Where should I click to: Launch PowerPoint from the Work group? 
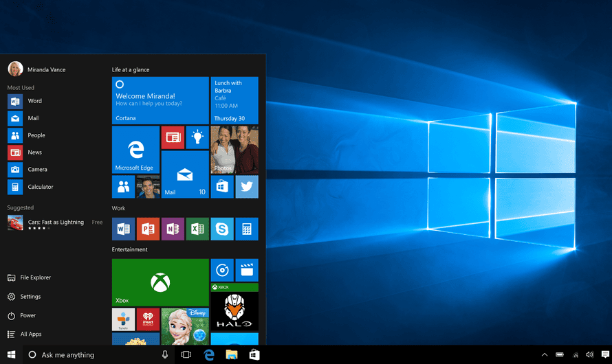(x=148, y=229)
